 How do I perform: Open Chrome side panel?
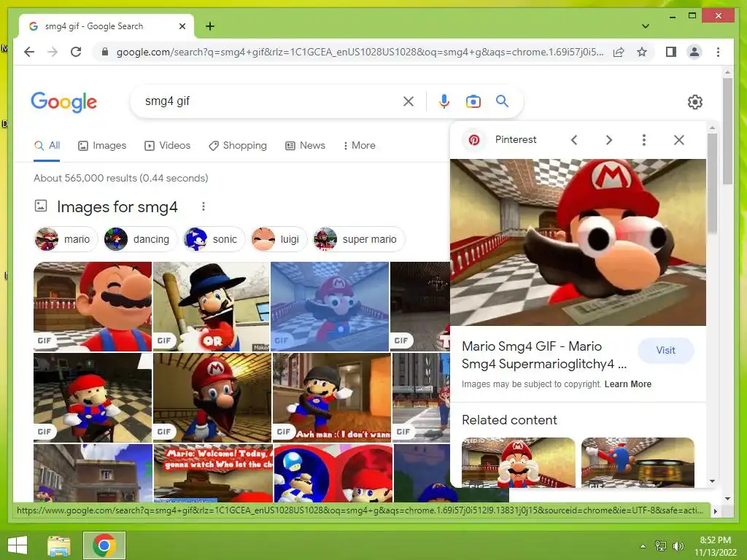[x=671, y=52]
